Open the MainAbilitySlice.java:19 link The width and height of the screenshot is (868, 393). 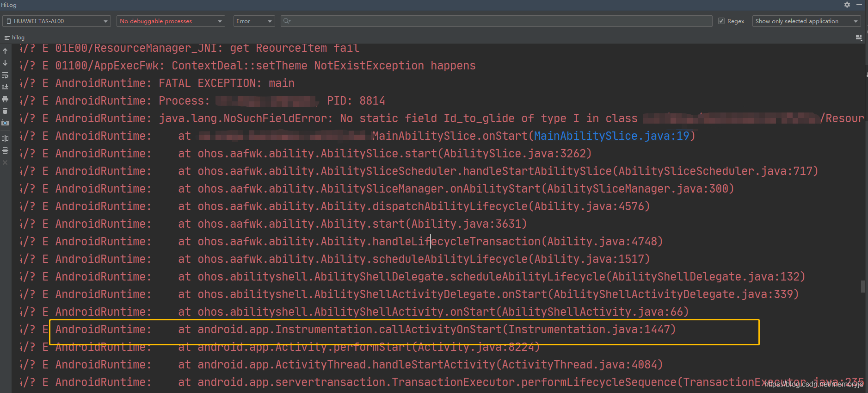(x=611, y=136)
